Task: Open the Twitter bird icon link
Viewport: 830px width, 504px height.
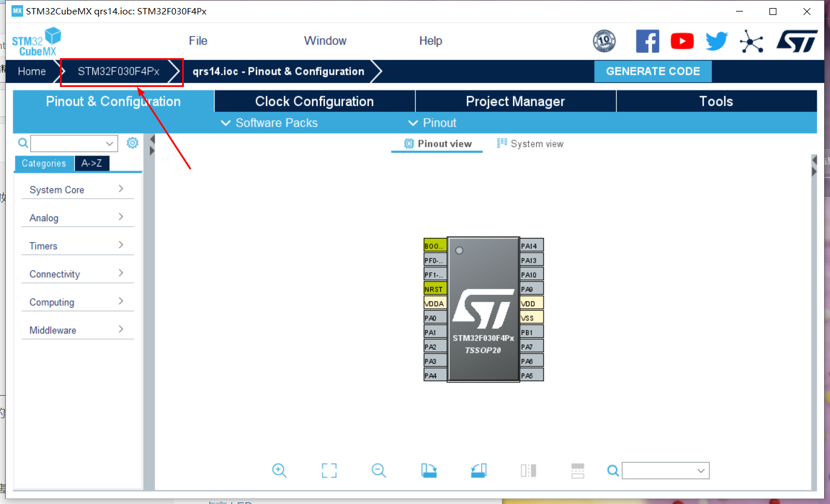Action: (x=716, y=41)
